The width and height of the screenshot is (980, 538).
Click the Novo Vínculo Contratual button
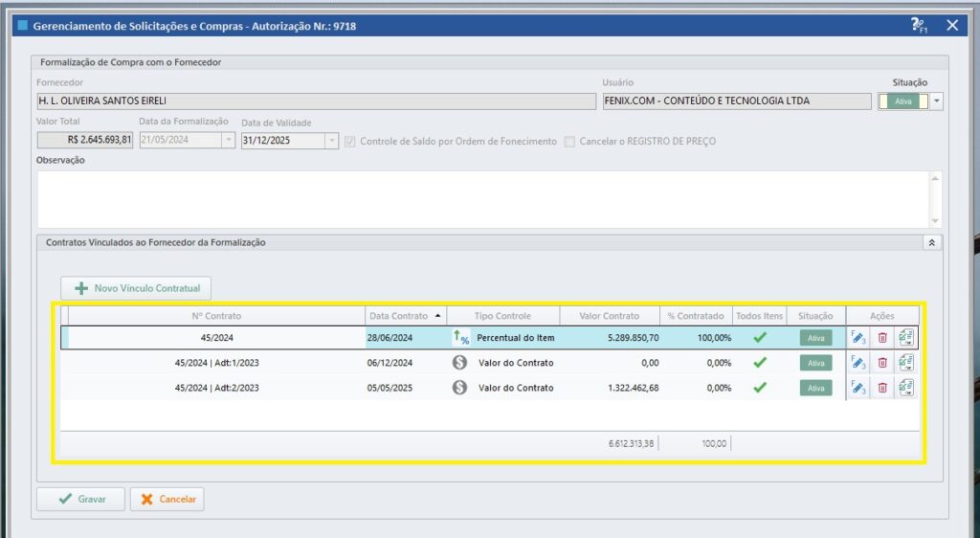(x=136, y=288)
